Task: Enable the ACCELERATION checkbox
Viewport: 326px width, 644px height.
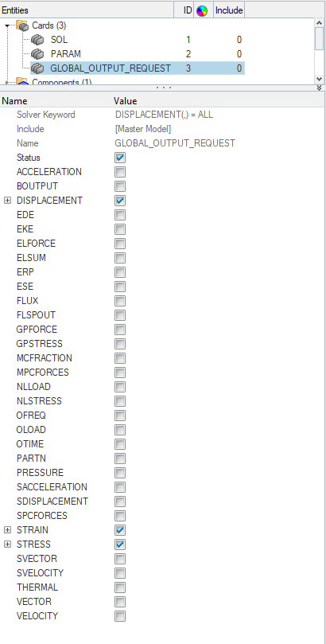Action: pyautogui.click(x=120, y=172)
